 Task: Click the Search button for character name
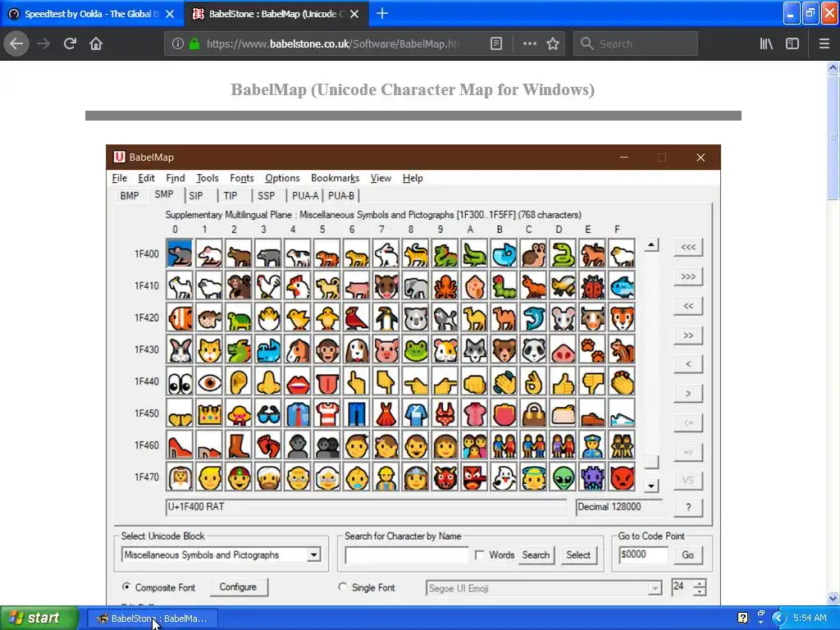pos(536,555)
